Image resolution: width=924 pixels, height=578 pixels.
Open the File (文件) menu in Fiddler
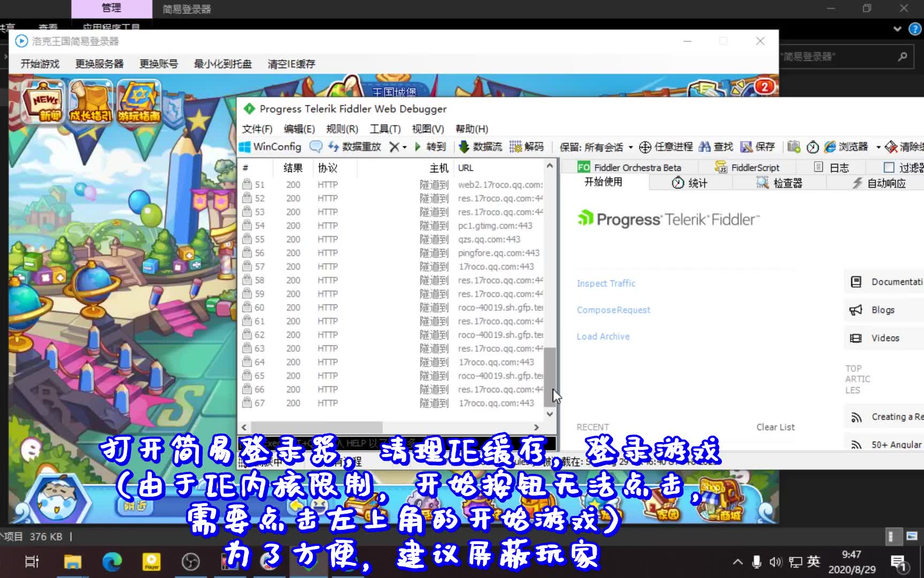[x=257, y=129]
